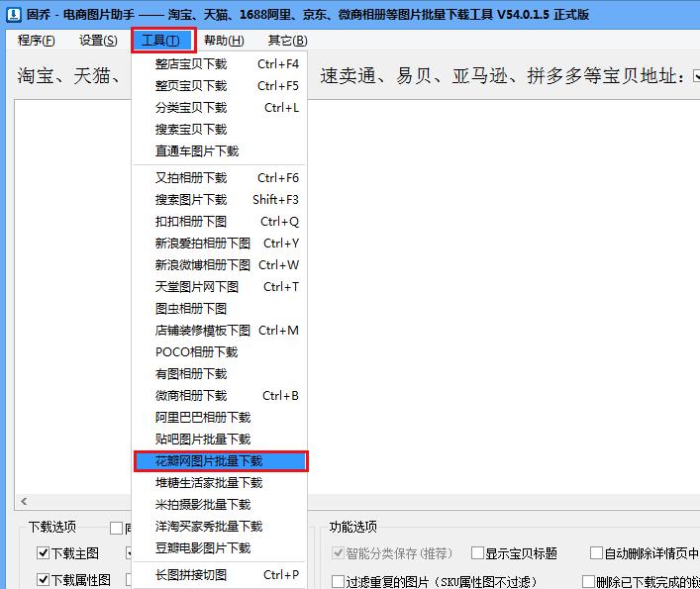Select POCO相册下载 entry
This screenshot has width=700, height=589.
[x=220, y=352]
